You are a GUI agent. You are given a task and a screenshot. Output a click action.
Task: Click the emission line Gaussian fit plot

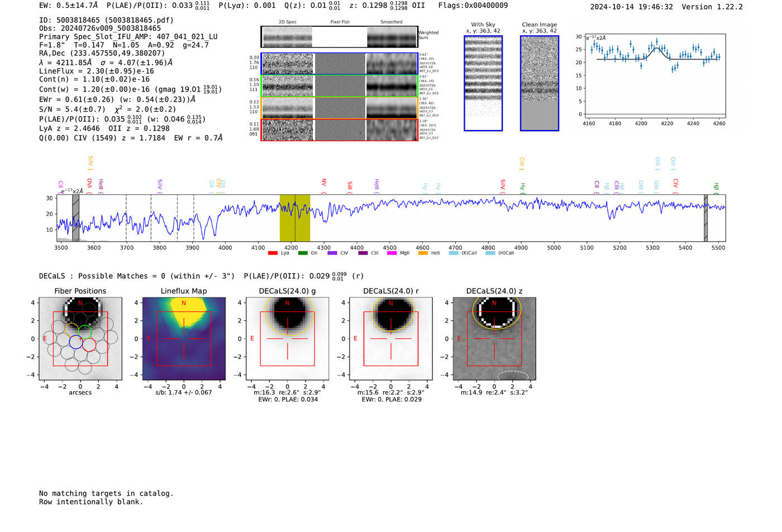click(x=655, y=76)
